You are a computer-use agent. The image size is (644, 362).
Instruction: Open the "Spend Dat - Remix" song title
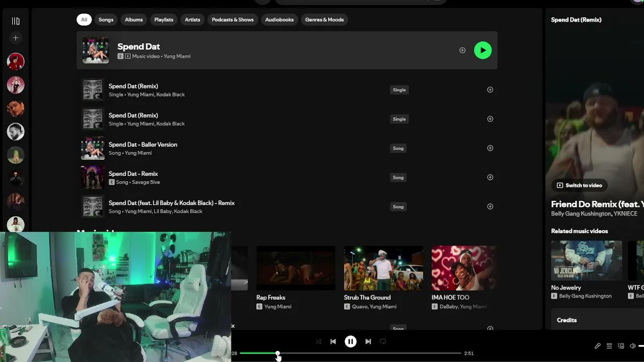tap(133, 173)
